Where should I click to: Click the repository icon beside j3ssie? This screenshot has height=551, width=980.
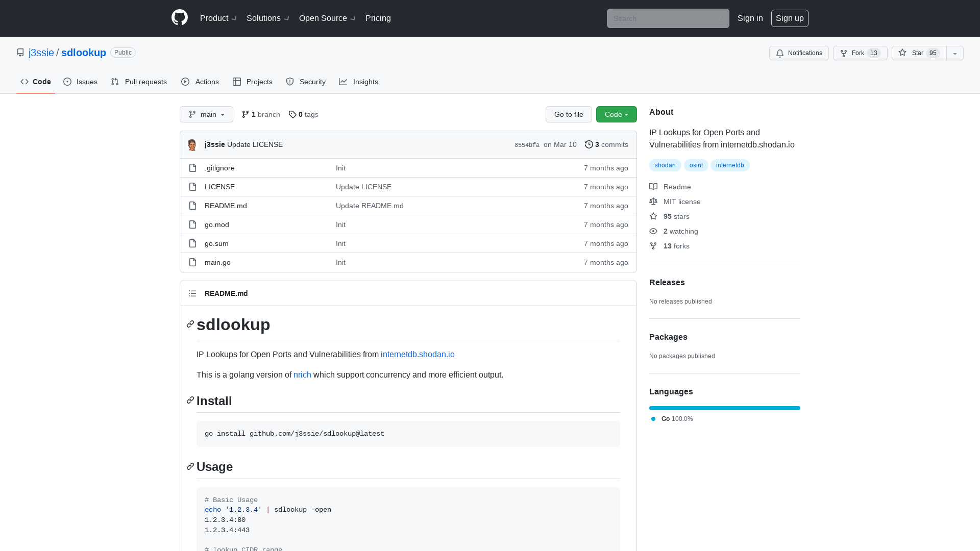point(20,53)
